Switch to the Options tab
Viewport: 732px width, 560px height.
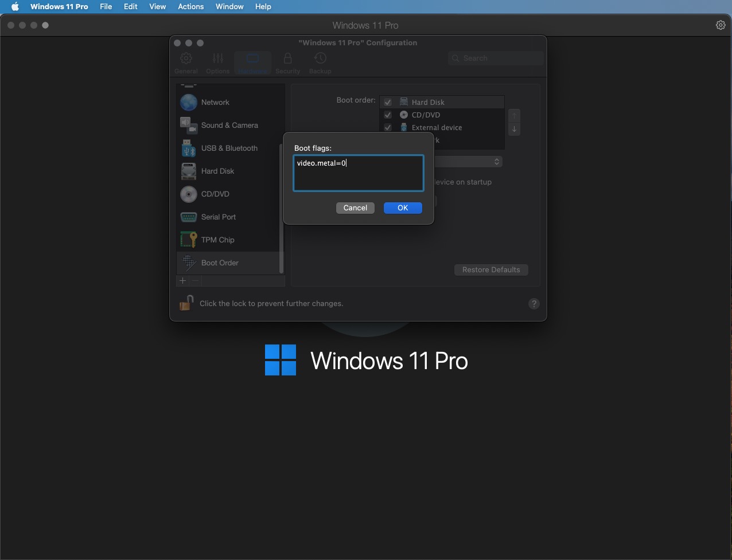pos(217,63)
